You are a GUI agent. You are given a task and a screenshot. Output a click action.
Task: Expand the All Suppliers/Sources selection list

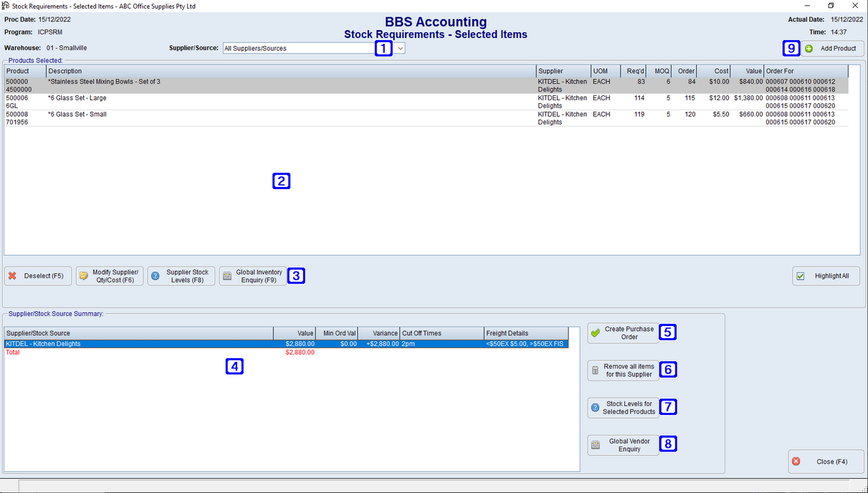tap(400, 48)
